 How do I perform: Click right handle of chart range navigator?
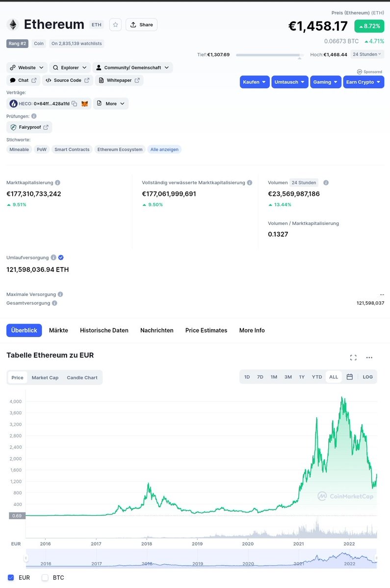376,559
